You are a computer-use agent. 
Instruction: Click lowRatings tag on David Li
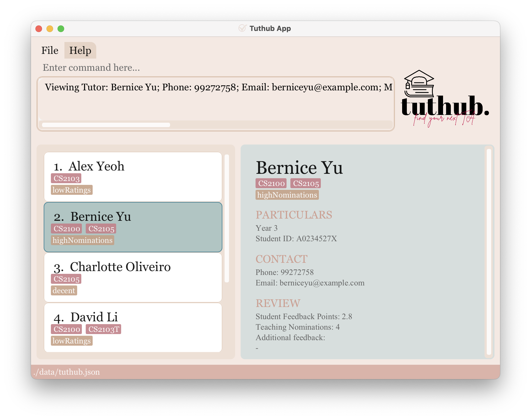point(72,341)
